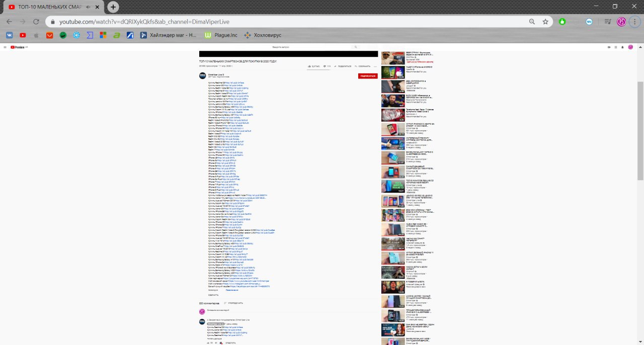Open the YouTube hamburger guide menu
This screenshot has height=345, width=644.
(5, 47)
